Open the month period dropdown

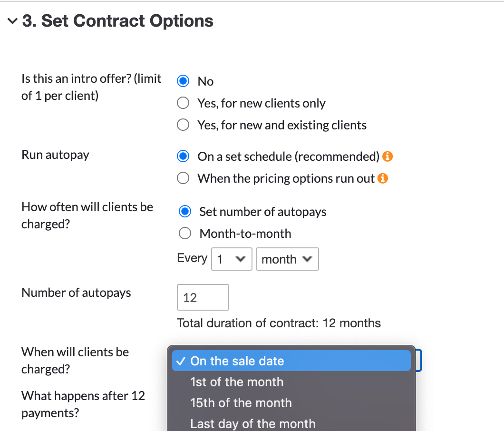point(287,259)
